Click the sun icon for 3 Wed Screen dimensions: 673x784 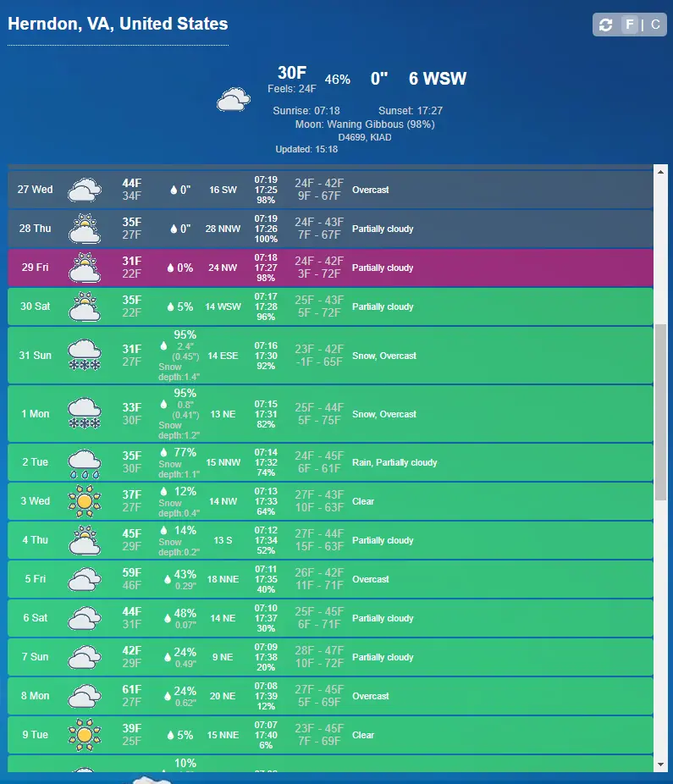click(x=85, y=501)
